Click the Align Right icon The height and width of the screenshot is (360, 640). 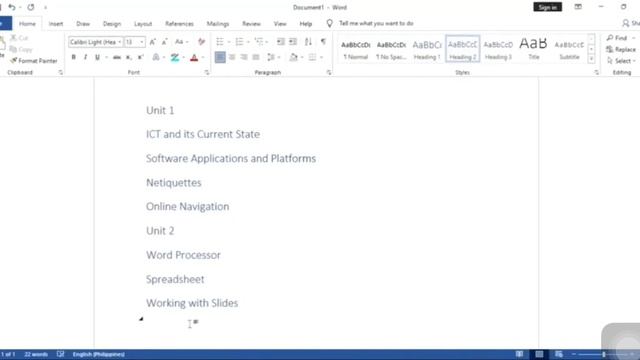point(244,58)
